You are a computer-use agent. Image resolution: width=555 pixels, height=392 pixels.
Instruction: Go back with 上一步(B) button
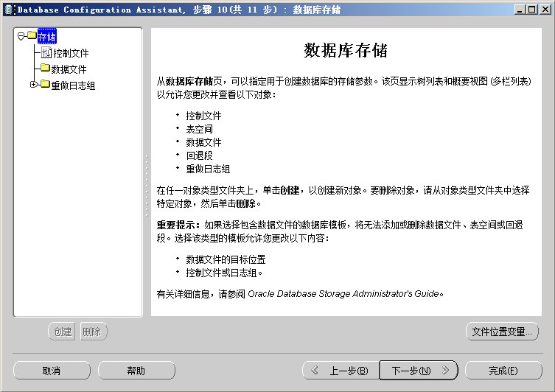pos(341,371)
